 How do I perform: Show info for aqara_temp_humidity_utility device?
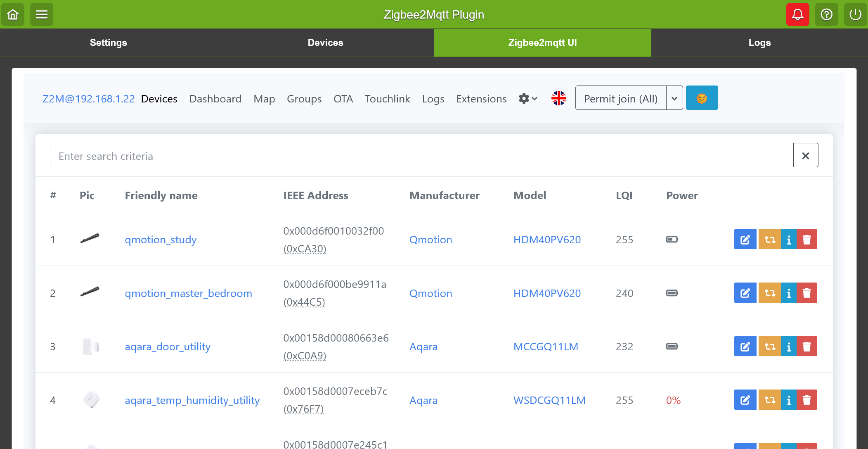pyautogui.click(x=789, y=400)
